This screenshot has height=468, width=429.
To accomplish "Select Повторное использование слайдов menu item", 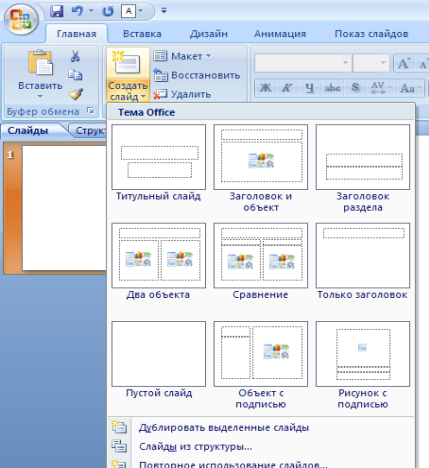I will click(x=261, y=463).
